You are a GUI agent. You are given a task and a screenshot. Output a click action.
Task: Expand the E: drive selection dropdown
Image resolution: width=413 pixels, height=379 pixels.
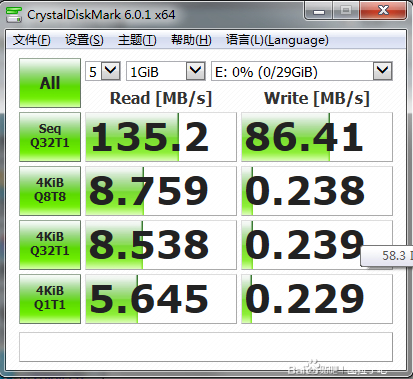382,71
